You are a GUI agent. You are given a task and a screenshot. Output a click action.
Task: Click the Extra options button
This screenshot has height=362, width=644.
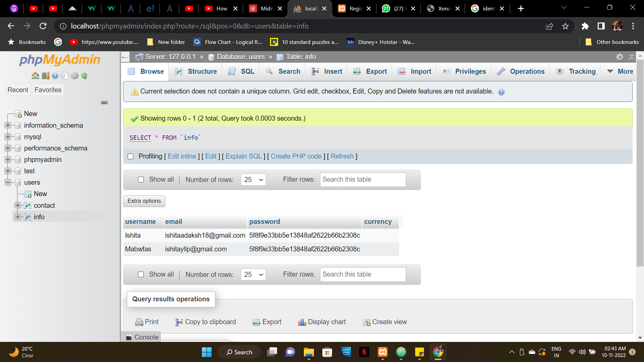pyautogui.click(x=144, y=201)
